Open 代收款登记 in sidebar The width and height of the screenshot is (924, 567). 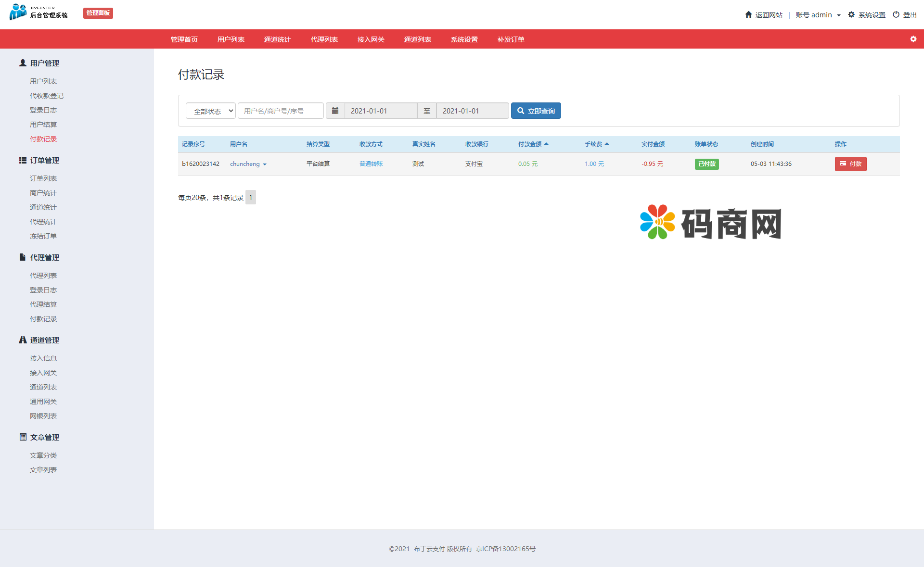pyautogui.click(x=47, y=96)
